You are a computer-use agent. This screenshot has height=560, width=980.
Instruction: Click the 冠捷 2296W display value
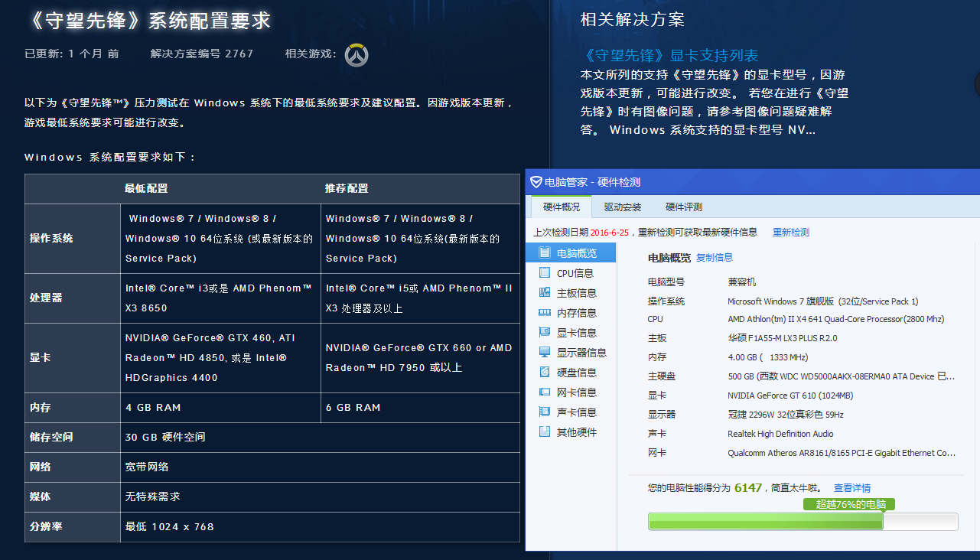pos(786,415)
